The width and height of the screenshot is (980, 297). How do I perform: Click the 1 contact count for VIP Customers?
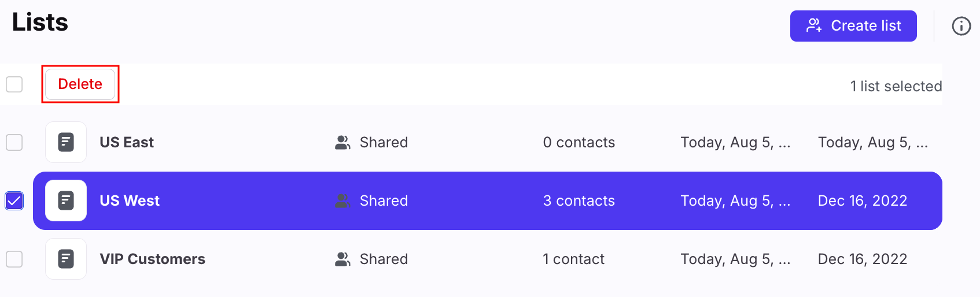point(573,259)
